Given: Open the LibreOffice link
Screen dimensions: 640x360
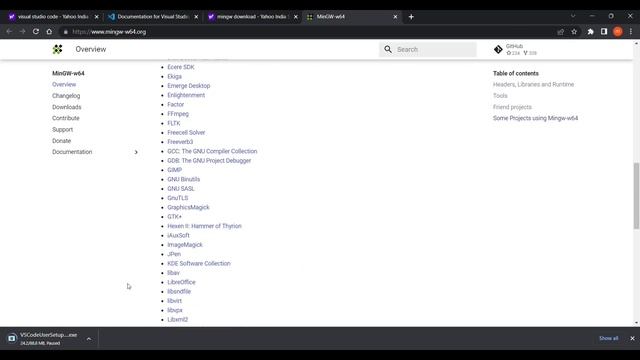Looking at the screenshot, I should (181, 282).
